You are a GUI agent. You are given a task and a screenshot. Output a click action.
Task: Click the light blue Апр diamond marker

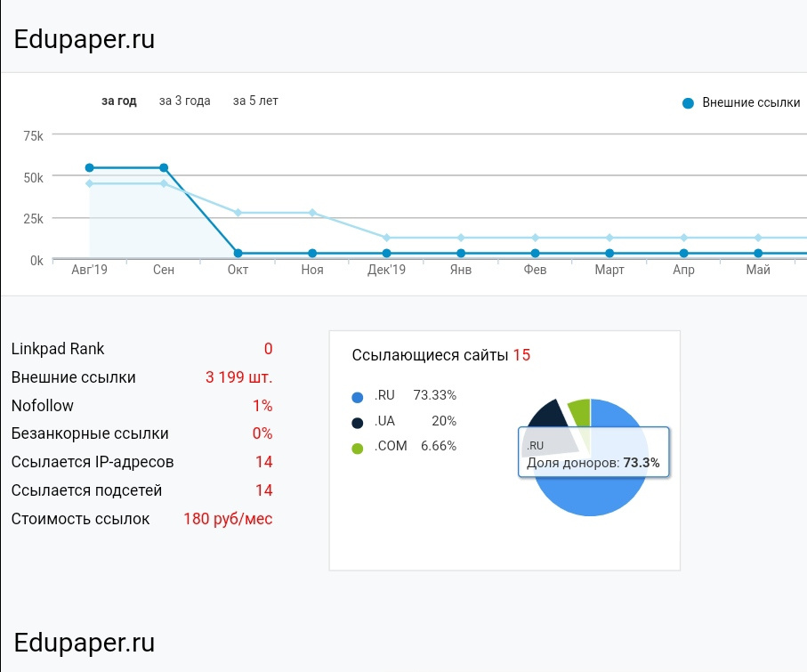(684, 238)
